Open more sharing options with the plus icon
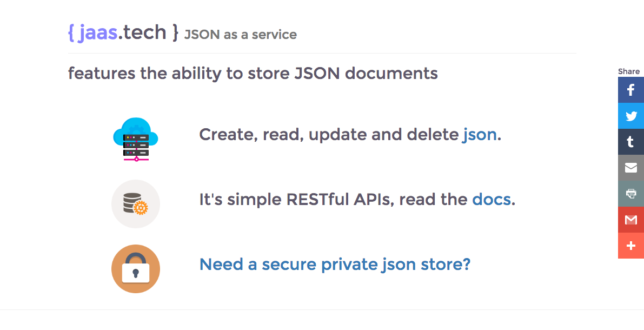This screenshot has width=644, height=330. click(x=630, y=246)
